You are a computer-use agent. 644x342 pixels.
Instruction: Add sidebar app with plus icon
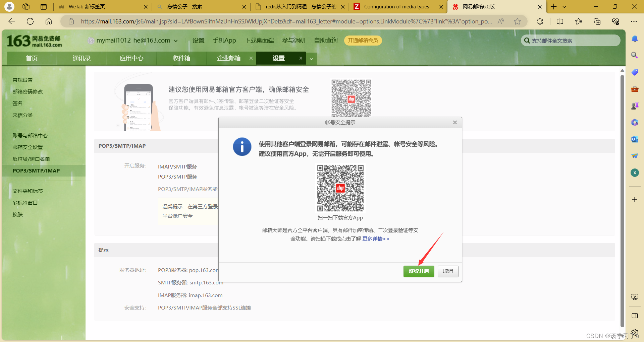pyautogui.click(x=635, y=200)
